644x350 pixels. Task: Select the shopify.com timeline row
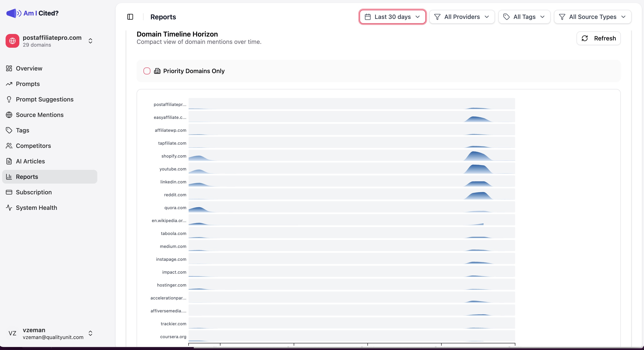pyautogui.click(x=350, y=156)
